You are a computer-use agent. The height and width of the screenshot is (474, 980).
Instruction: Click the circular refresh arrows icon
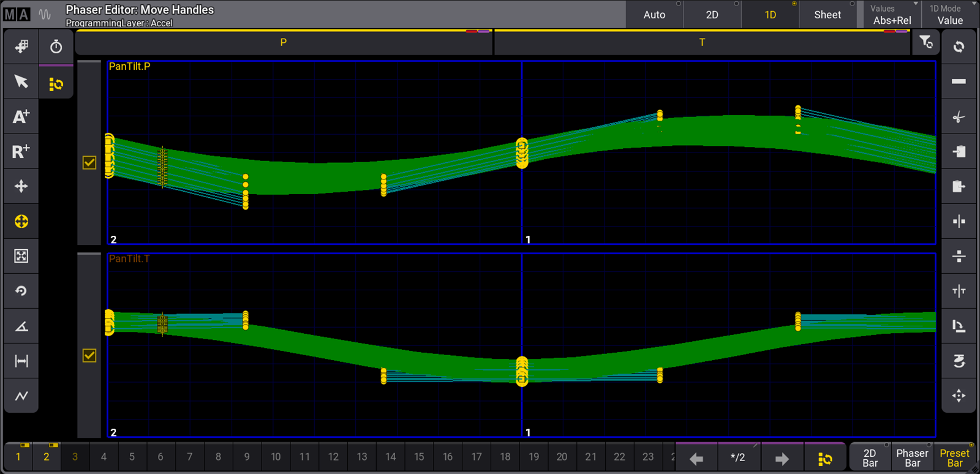(x=959, y=47)
